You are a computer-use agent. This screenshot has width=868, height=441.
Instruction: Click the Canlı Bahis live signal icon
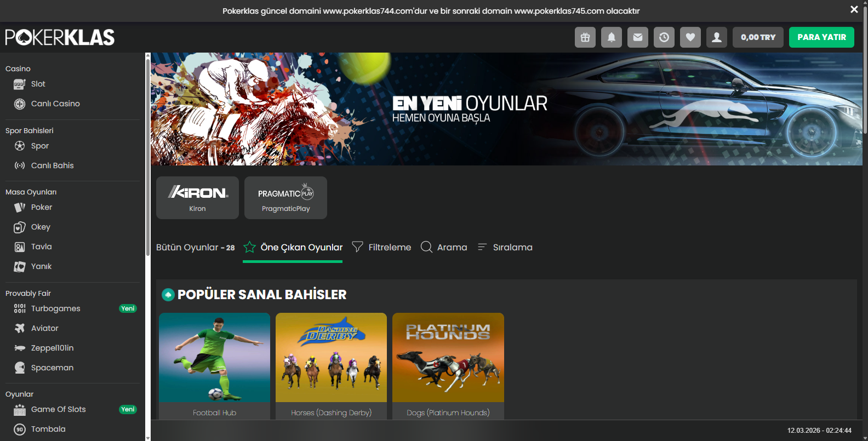click(20, 165)
